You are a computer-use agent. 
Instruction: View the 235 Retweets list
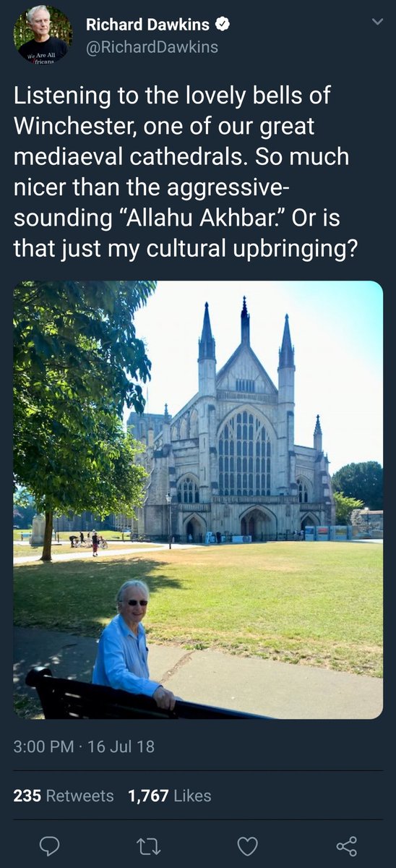[x=64, y=796]
